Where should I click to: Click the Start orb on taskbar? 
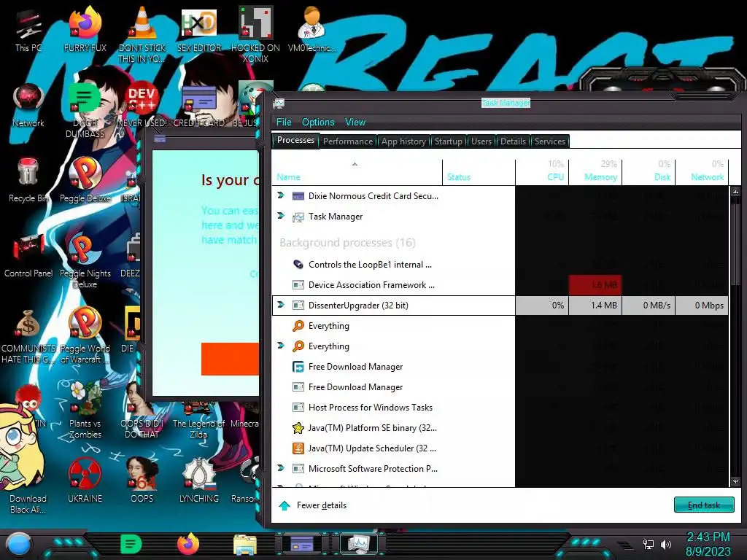(x=19, y=544)
